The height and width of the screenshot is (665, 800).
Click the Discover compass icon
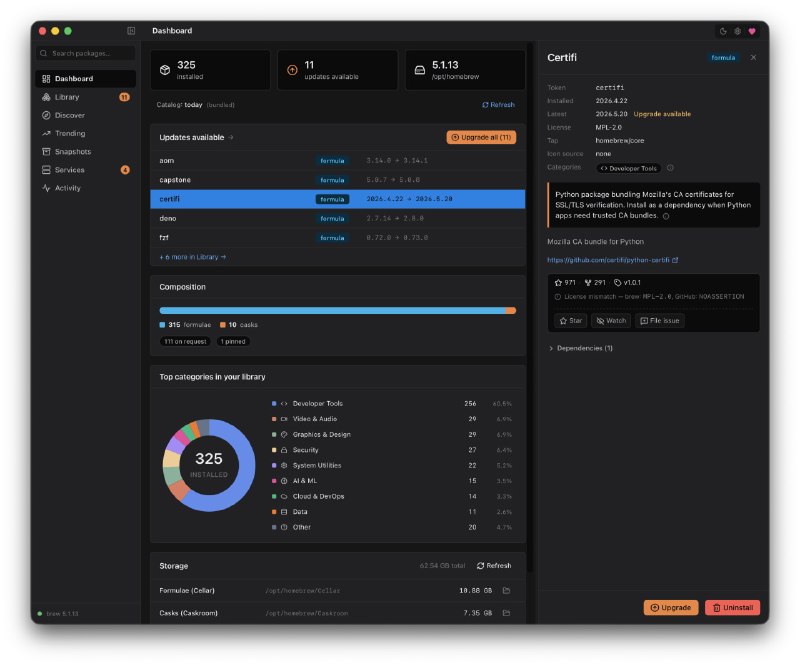[46, 115]
